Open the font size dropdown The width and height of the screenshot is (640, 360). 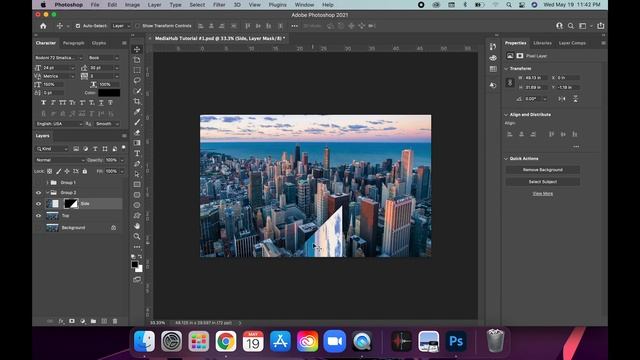[59, 68]
